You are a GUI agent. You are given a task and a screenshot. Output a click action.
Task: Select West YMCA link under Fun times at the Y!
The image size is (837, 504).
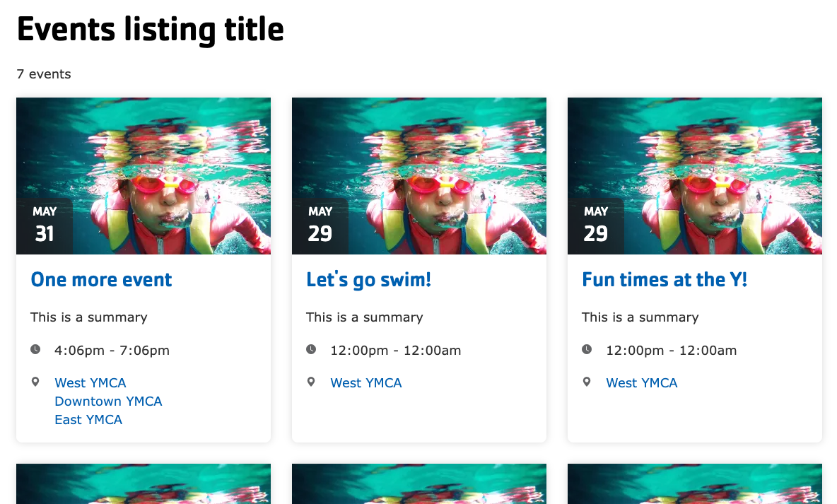click(x=642, y=383)
